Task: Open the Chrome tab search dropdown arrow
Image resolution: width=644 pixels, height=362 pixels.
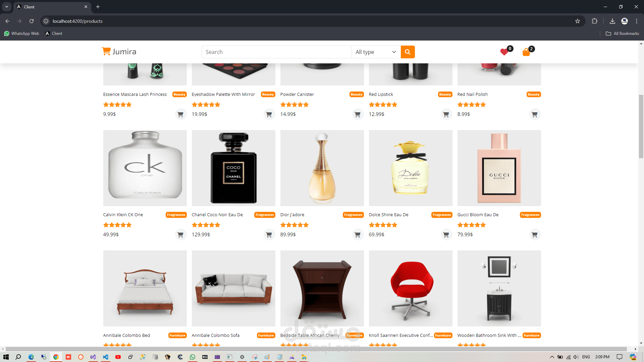Action: (x=7, y=7)
